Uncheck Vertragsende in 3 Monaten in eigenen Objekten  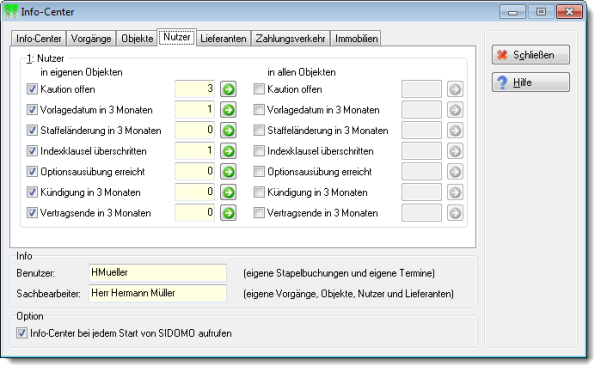(x=32, y=213)
